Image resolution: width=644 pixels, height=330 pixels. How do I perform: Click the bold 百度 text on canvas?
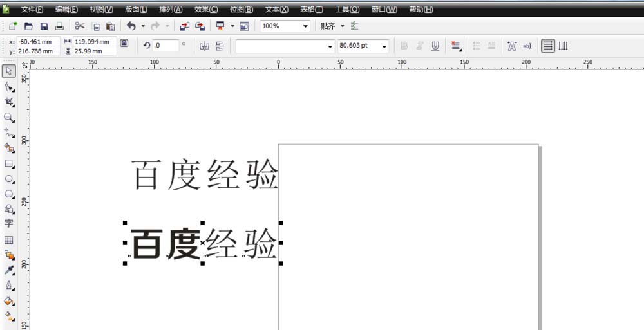tap(166, 244)
